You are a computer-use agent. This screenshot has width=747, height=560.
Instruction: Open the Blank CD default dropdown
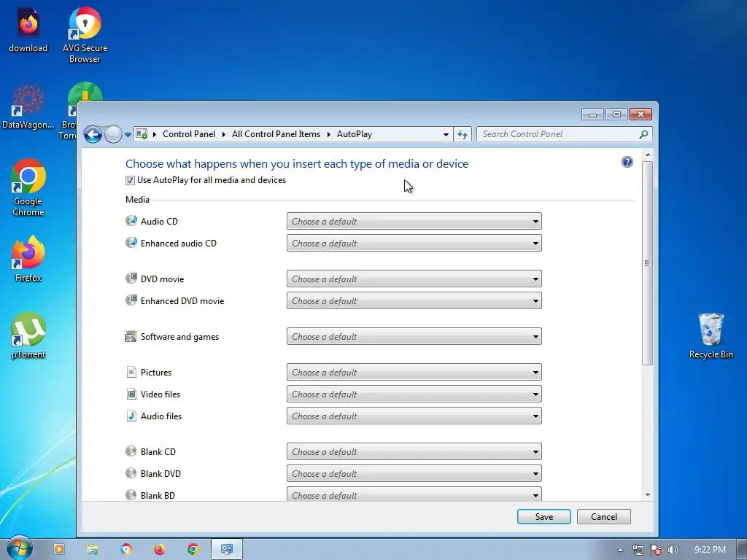tap(414, 451)
